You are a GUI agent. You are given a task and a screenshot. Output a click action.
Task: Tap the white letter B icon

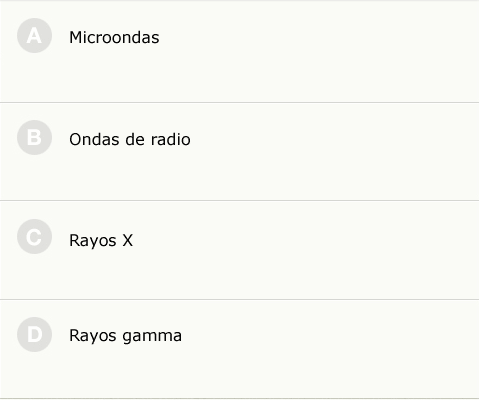pyautogui.click(x=34, y=137)
